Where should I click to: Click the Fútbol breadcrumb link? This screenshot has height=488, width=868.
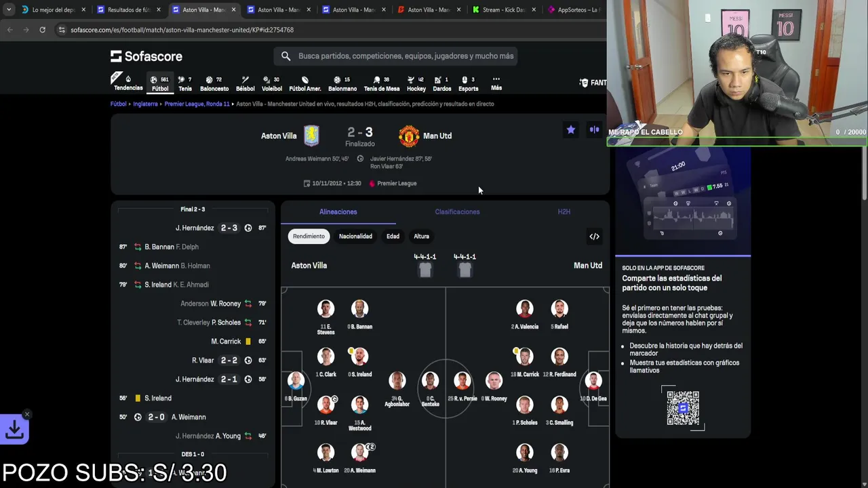click(x=119, y=104)
